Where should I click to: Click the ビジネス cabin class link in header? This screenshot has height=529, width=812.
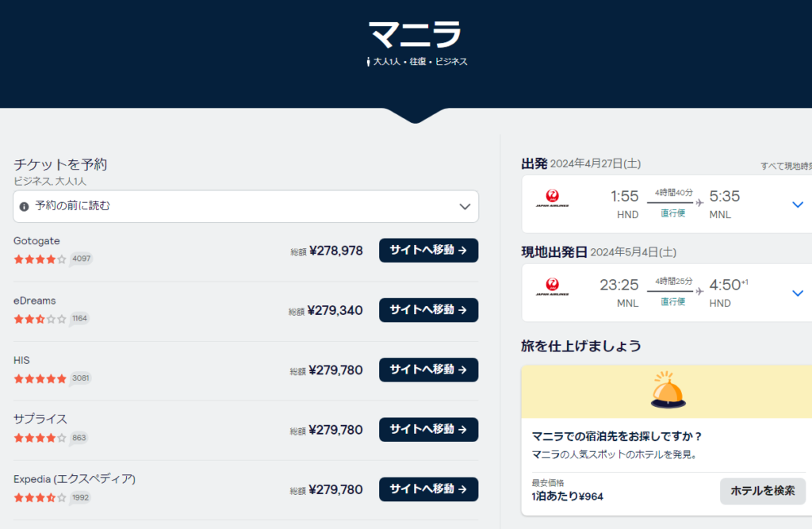451,61
